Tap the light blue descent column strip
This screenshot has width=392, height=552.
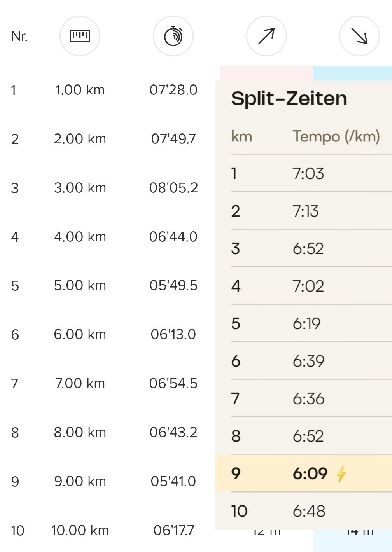[x=352, y=73]
